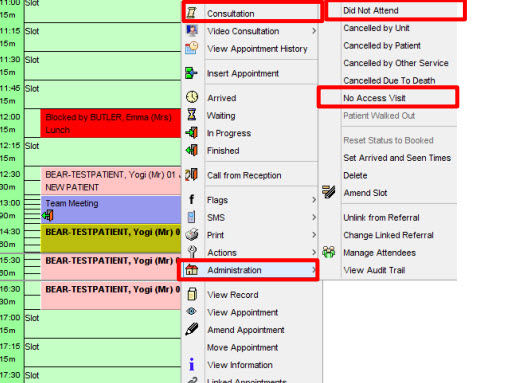Choose Delete in Administration submenu
Screen dimensions: 505x383
(355, 175)
